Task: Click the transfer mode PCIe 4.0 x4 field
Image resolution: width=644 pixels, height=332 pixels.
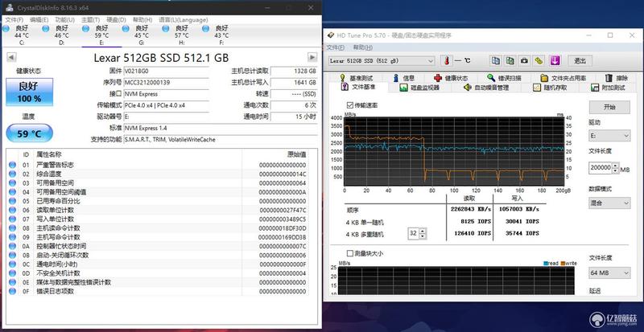Action: (x=166, y=105)
